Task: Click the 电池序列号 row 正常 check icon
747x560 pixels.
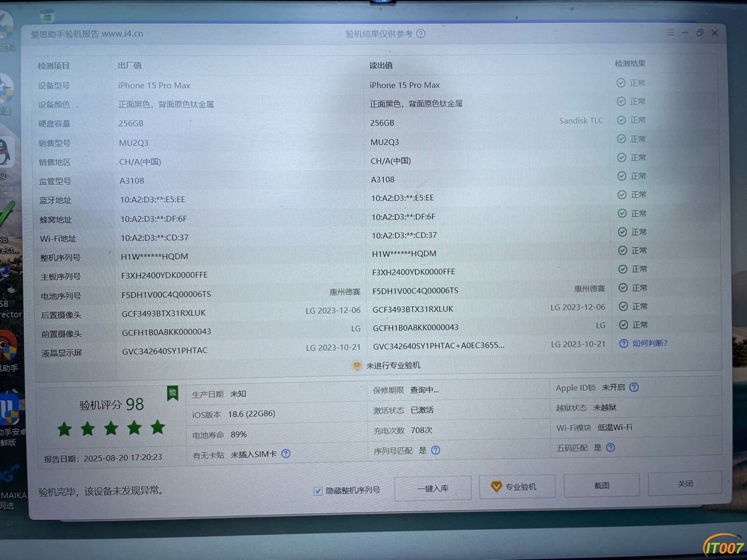Action: (623, 288)
